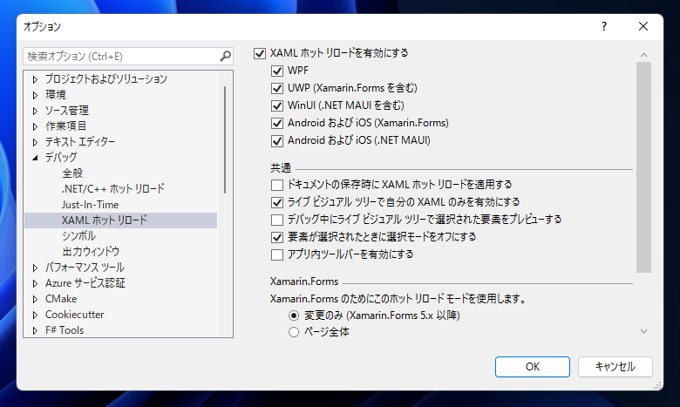Expand ソース管理 tree node arrow

coord(35,111)
